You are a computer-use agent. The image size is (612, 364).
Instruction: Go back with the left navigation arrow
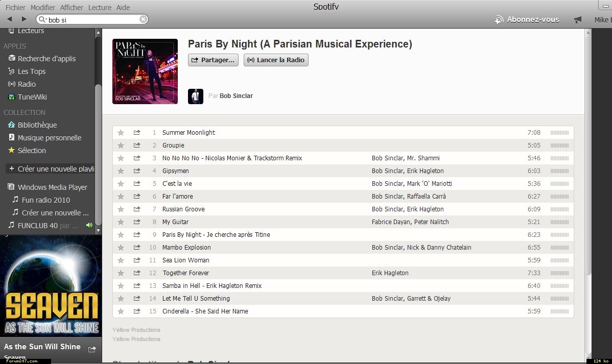point(9,19)
